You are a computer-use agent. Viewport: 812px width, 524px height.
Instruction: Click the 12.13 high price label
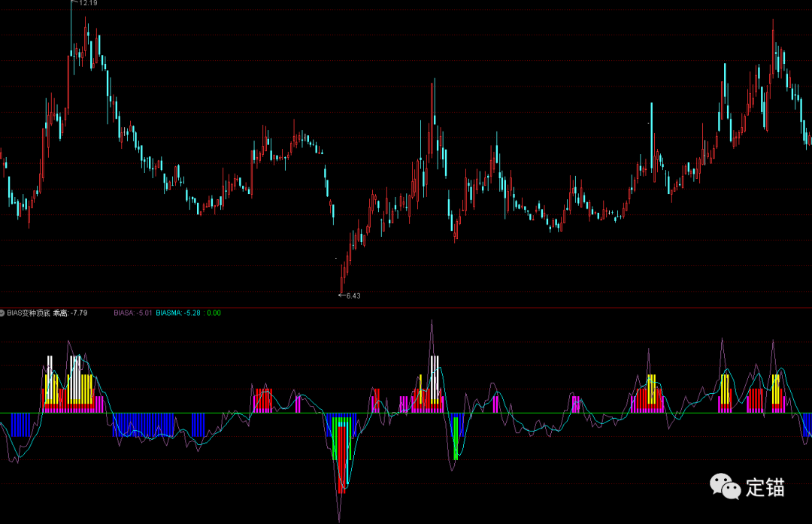pos(88,4)
